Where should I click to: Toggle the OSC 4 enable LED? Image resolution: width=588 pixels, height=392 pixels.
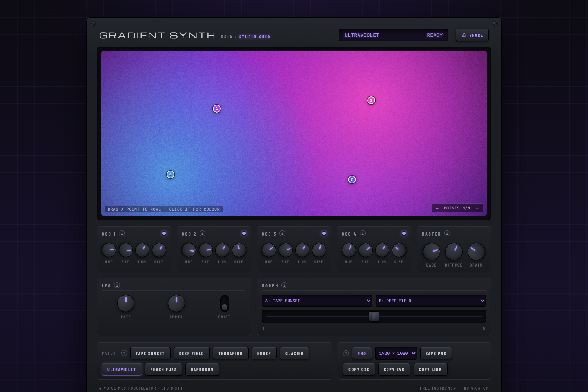click(404, 234)
